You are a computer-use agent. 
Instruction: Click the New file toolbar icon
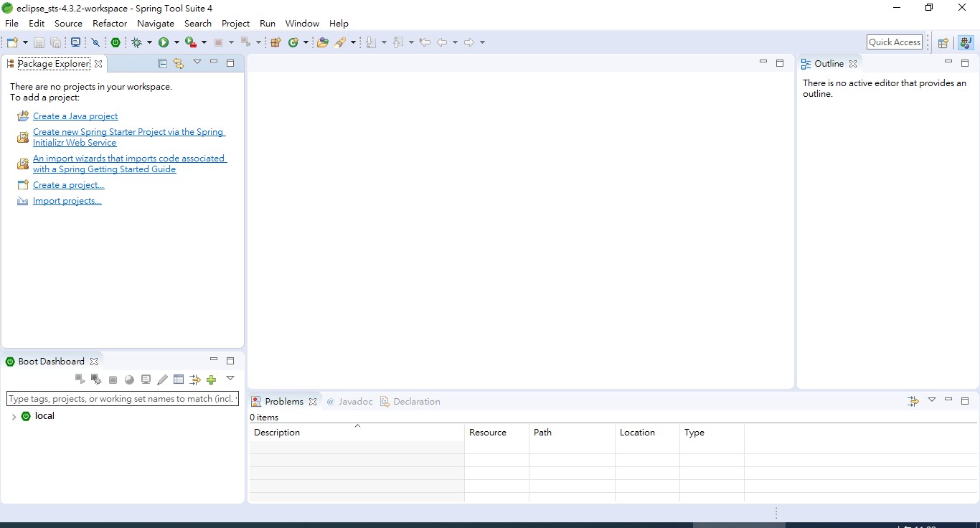coord(13,42)
